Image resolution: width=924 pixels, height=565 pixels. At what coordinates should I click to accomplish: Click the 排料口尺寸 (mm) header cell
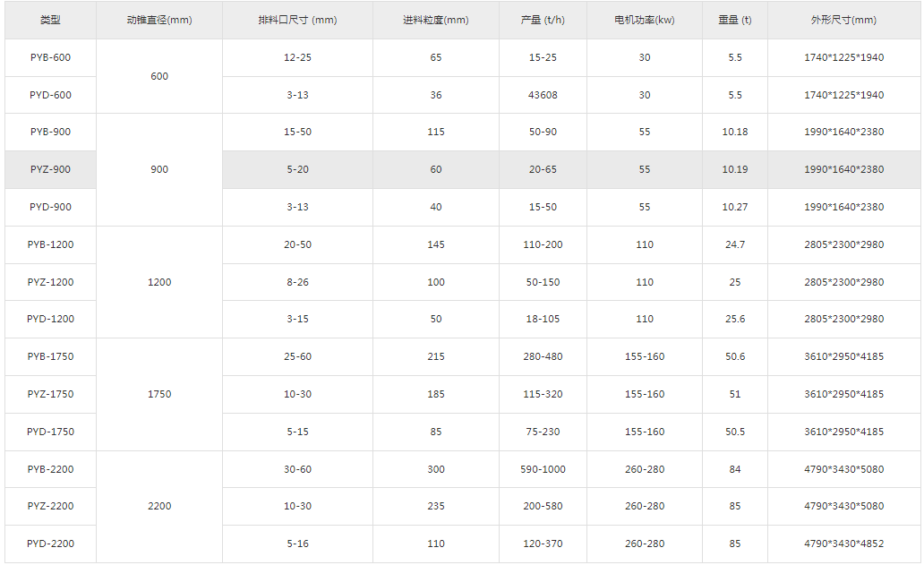[297, 20]
